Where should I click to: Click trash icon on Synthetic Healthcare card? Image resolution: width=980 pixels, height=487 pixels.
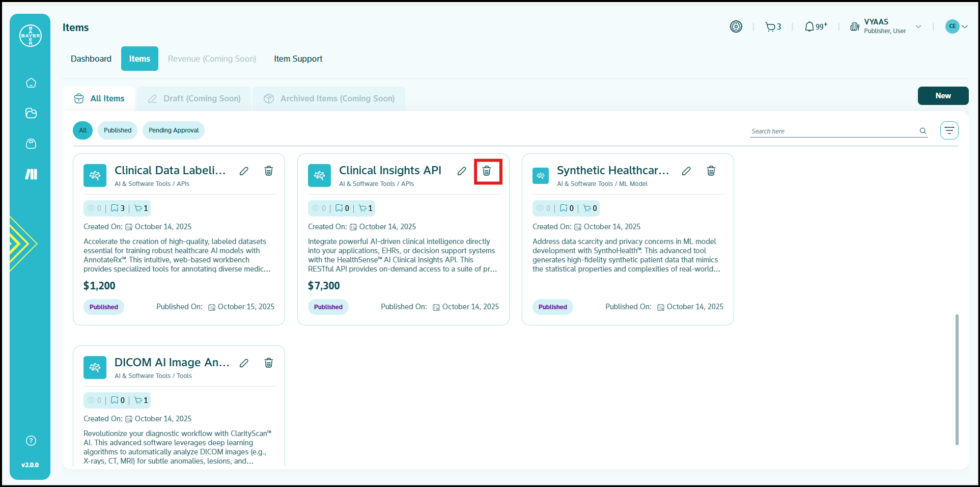click(711, 171)
